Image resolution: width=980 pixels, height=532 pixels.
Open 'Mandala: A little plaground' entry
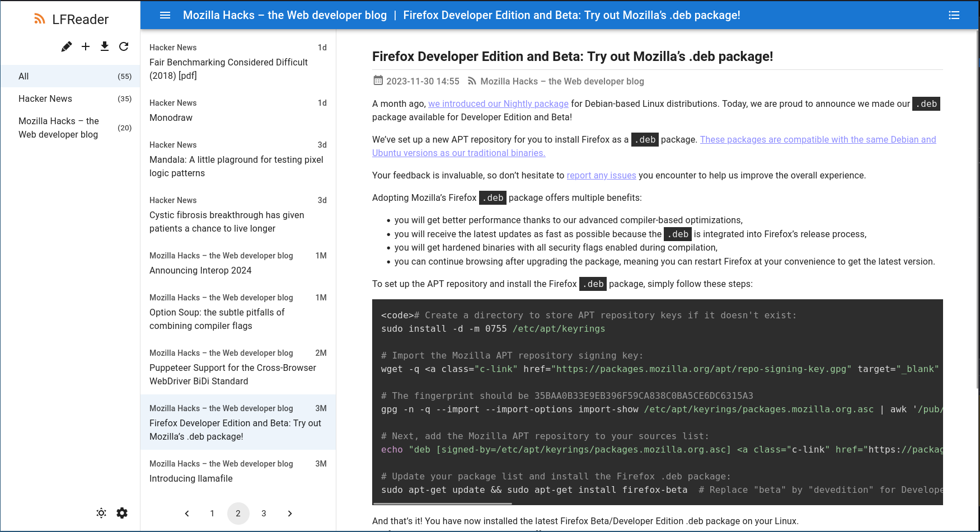[x=238, y=159]
